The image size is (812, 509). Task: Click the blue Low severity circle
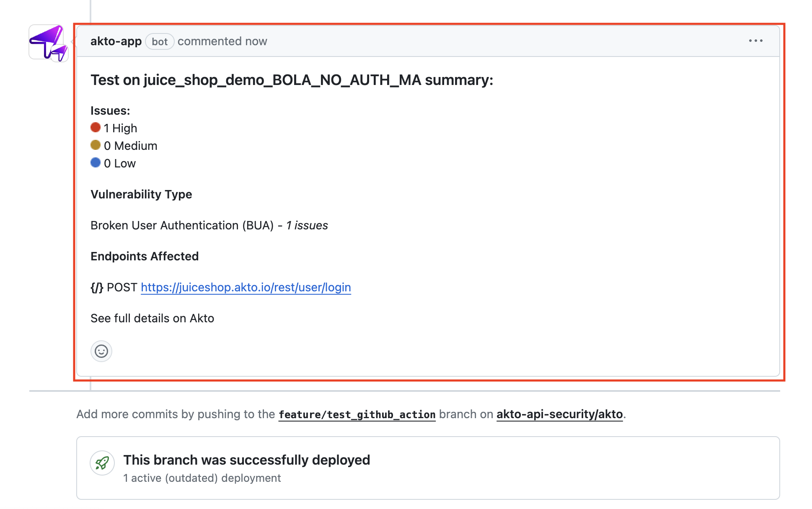tap(96, 162)
